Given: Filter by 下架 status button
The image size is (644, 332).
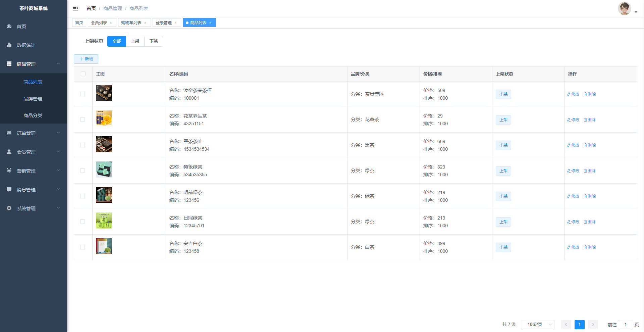Looking at the screenshot, I should [x=154, y=41].
